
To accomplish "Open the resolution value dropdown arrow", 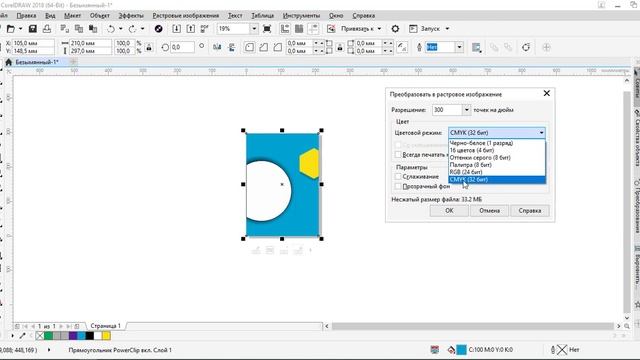I will click(466, 110).
